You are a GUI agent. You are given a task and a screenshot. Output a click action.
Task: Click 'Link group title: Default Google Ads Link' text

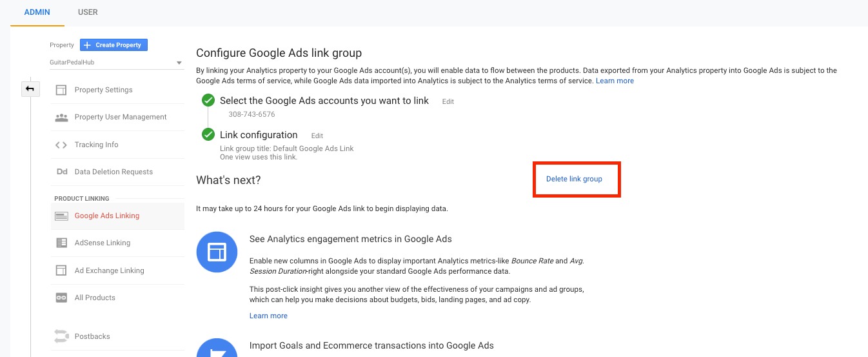[x=287, y=148]
